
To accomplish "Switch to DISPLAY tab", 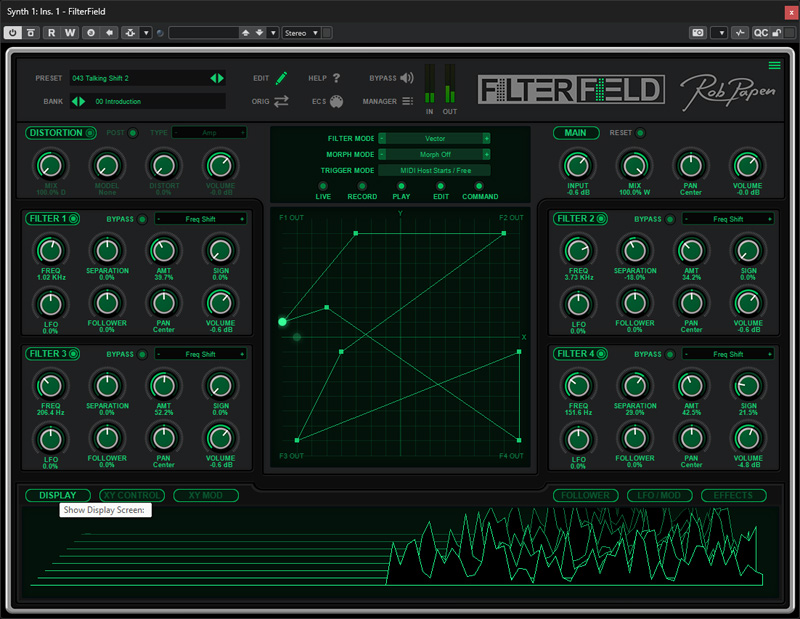I will pyautogui.click(x=58, y=495).
